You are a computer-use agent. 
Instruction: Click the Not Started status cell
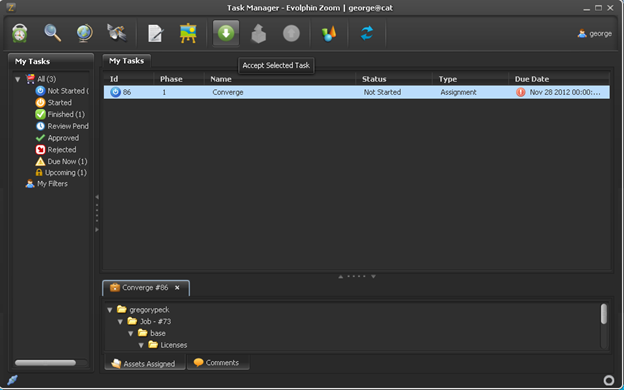click(x=382, y=92)
